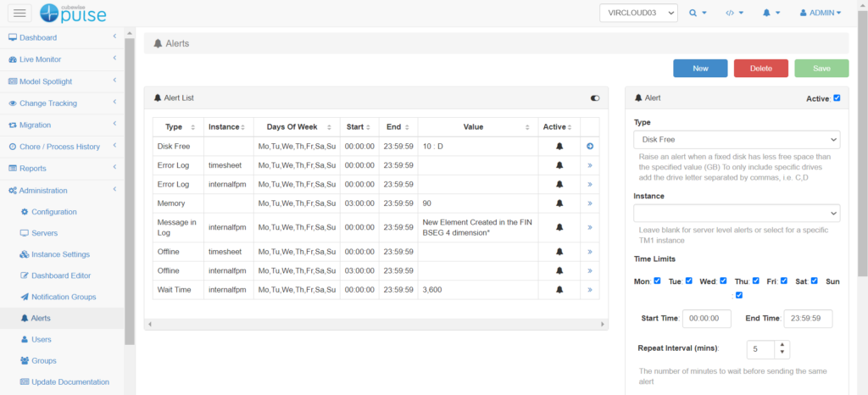Click the bell icon in Message in Log row

[559, 227]
